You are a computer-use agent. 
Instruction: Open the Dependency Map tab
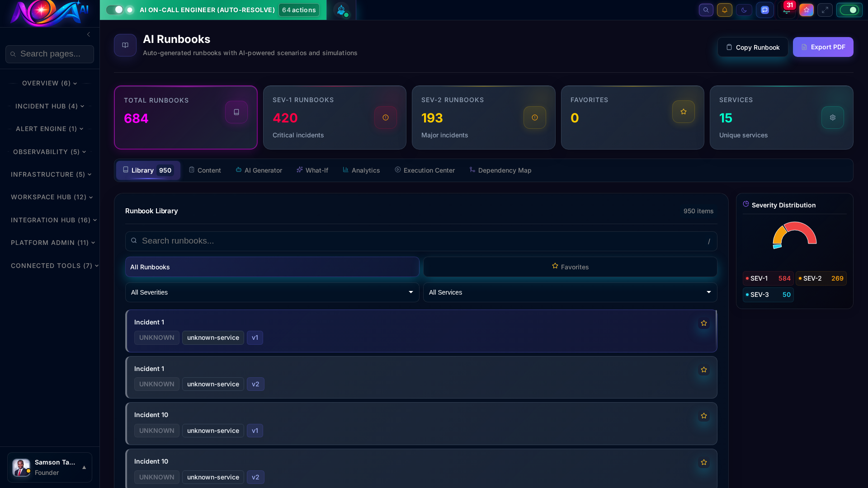(500, 170)
